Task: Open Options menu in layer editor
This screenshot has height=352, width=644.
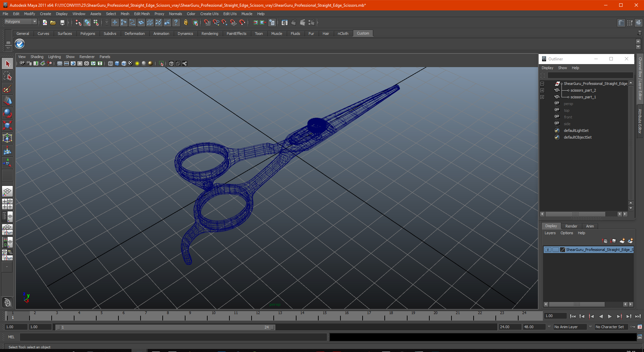Action: tap(567, 233)
